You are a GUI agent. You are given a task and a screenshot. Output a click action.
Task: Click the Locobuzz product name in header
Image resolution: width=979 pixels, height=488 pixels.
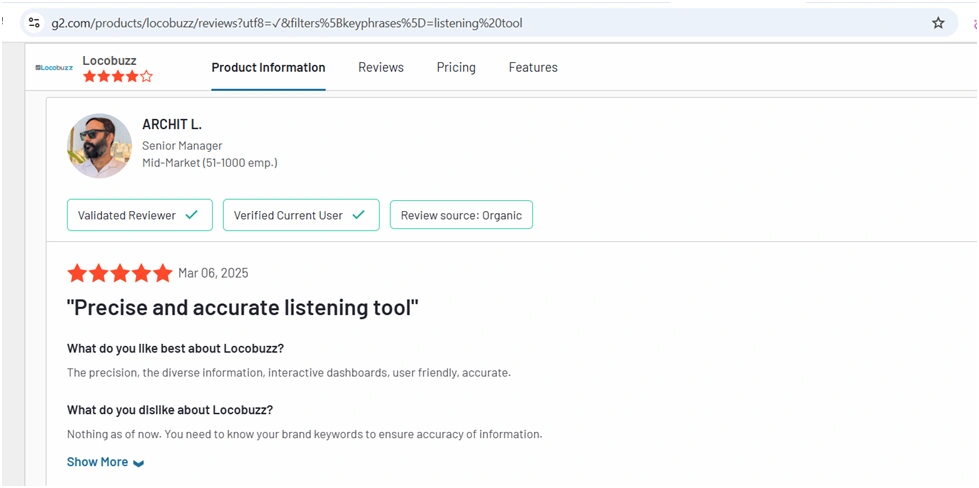109,61
